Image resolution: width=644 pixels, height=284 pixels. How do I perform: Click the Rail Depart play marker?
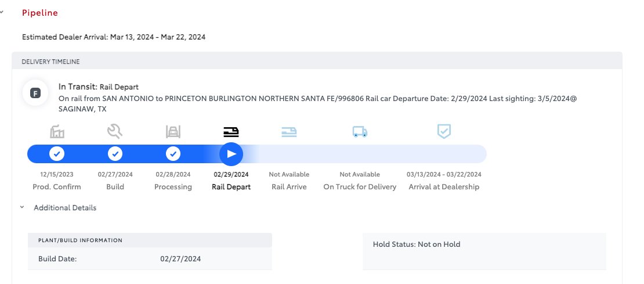click(231, 154)
